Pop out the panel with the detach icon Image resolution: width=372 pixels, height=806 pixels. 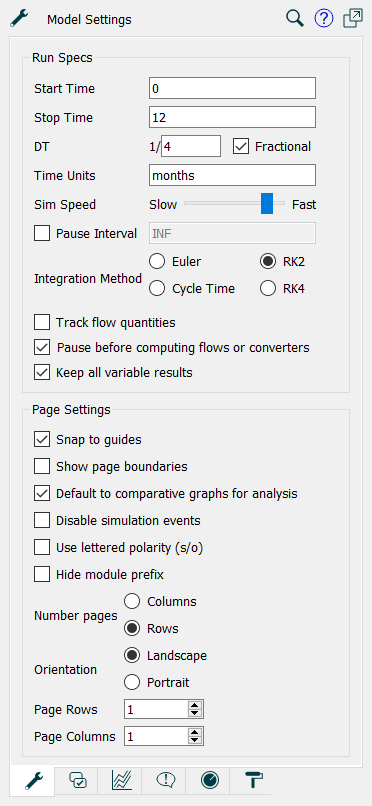(352, 19)
